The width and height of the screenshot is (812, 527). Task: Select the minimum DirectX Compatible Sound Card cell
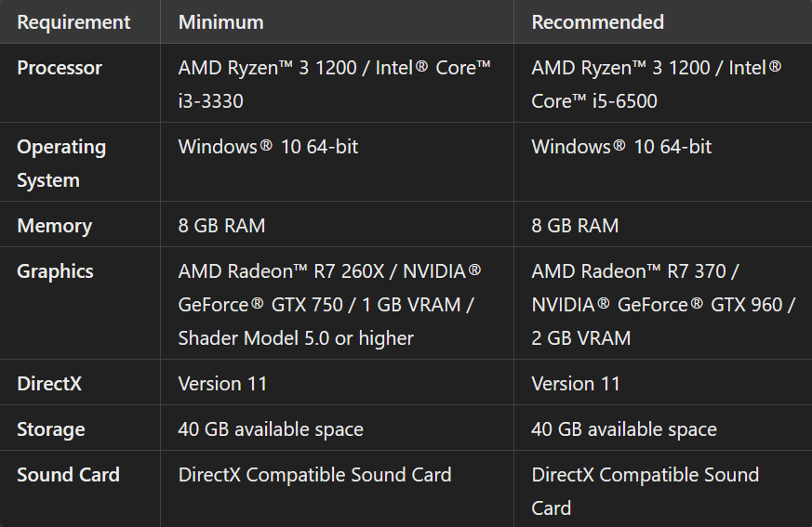click(314, 475)
